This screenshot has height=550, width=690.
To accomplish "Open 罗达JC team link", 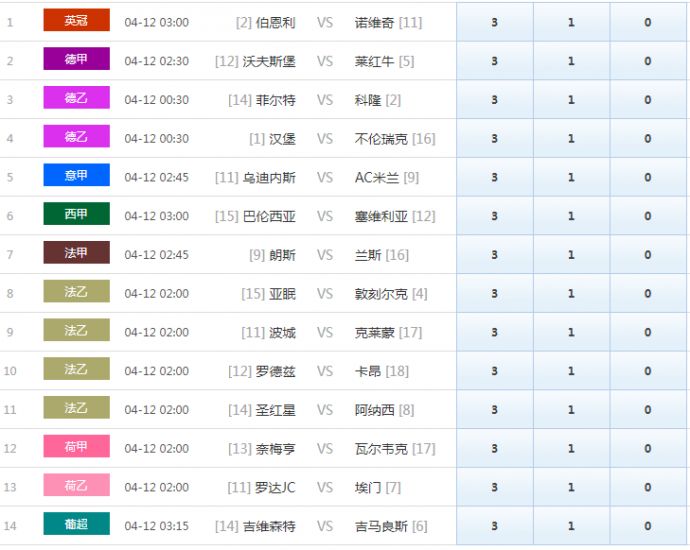I will tap(275, 487).
